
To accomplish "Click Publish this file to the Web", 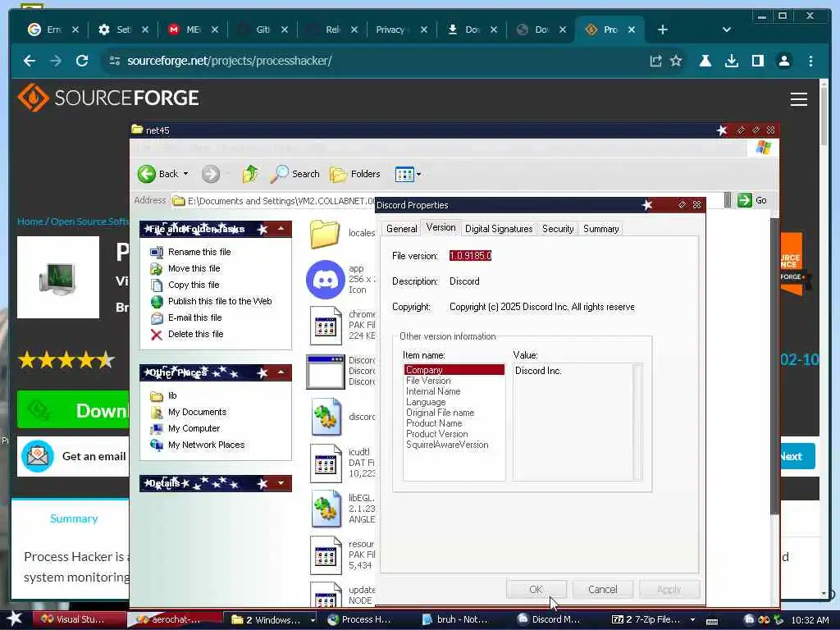I will pyautogui.click(x=220, y=301).
